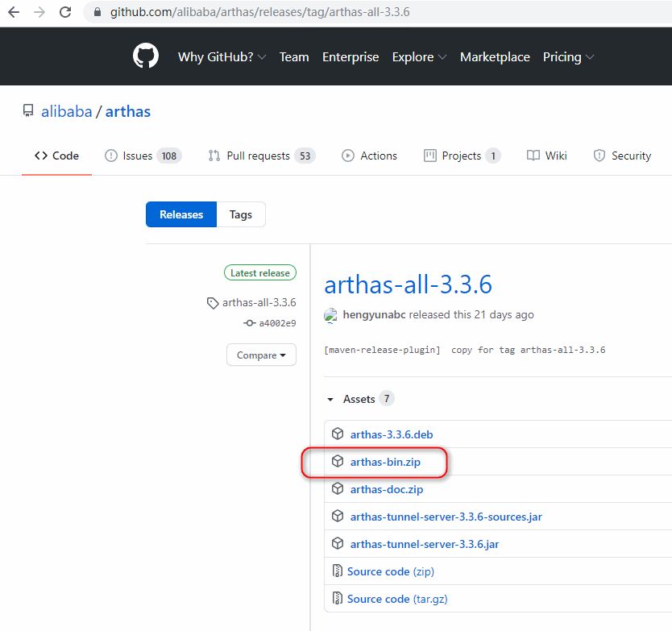The height and width of the screenshot is (631, 672).
Task: Download Source code (tar.gz)
Action: [397, 600]
